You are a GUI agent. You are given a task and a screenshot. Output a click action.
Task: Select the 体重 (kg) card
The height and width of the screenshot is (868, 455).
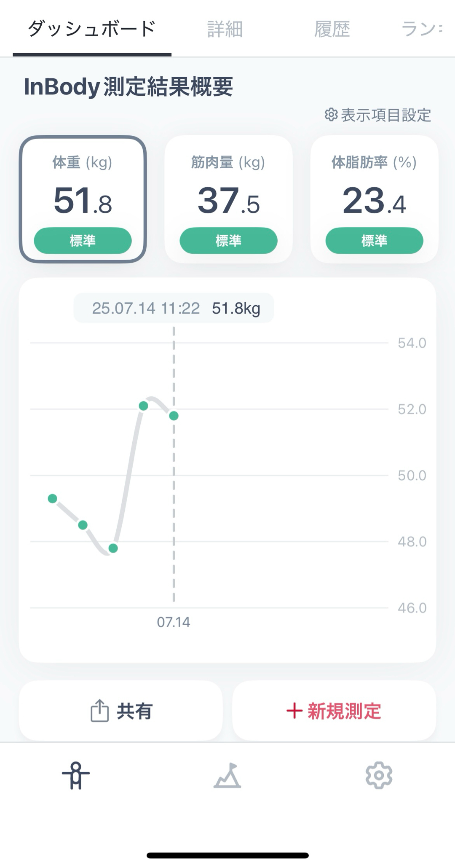[83, 199]
